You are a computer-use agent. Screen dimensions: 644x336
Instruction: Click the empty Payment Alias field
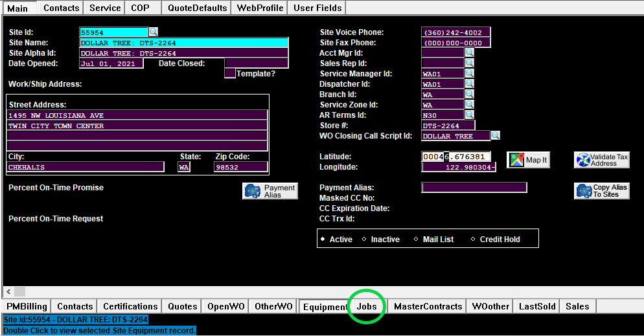(474, 188)
